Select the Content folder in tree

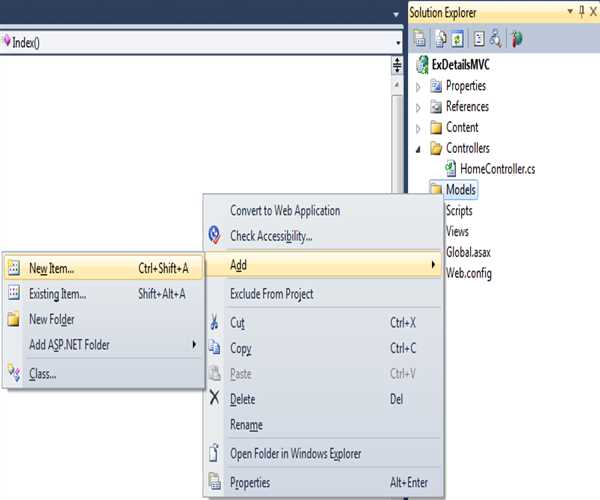[461, 127]
